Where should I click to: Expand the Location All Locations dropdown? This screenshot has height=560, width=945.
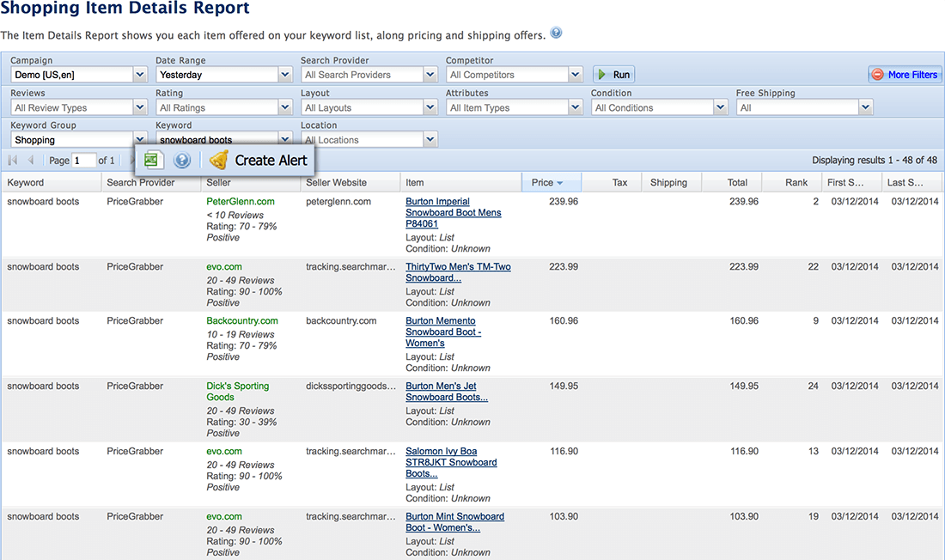[x=369, y=140]
